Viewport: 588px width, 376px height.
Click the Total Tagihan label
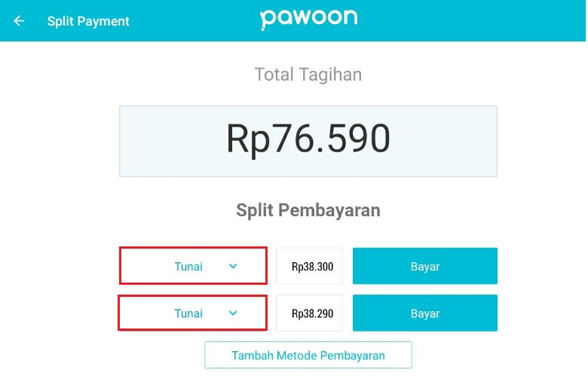(x=308, y=75)
